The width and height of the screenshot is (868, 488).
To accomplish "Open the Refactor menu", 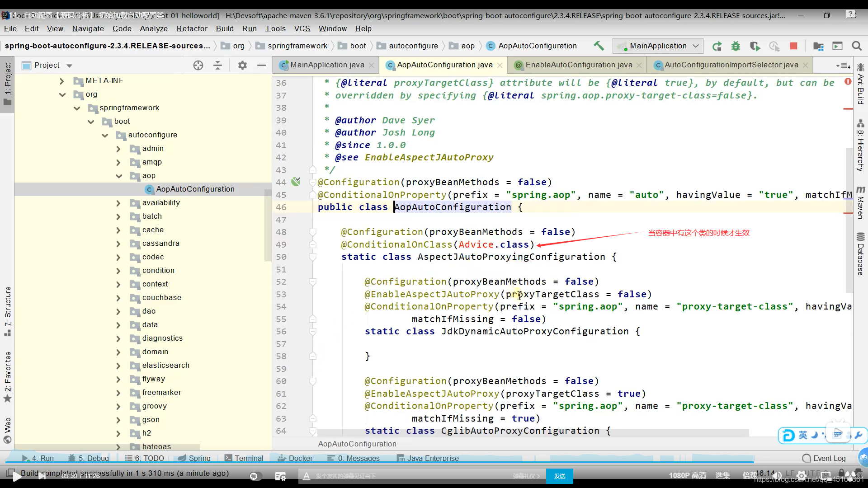I will [x=192, y=28].
